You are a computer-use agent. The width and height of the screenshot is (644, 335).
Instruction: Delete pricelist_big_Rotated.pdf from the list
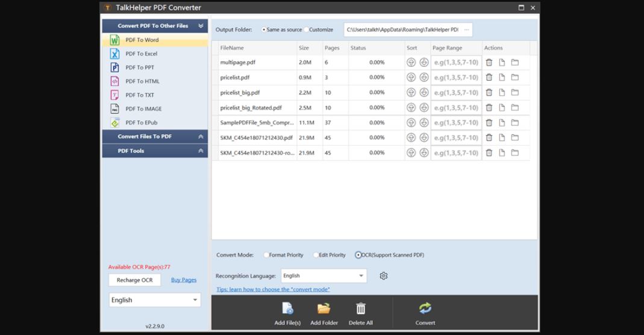[x=489, y=108]
